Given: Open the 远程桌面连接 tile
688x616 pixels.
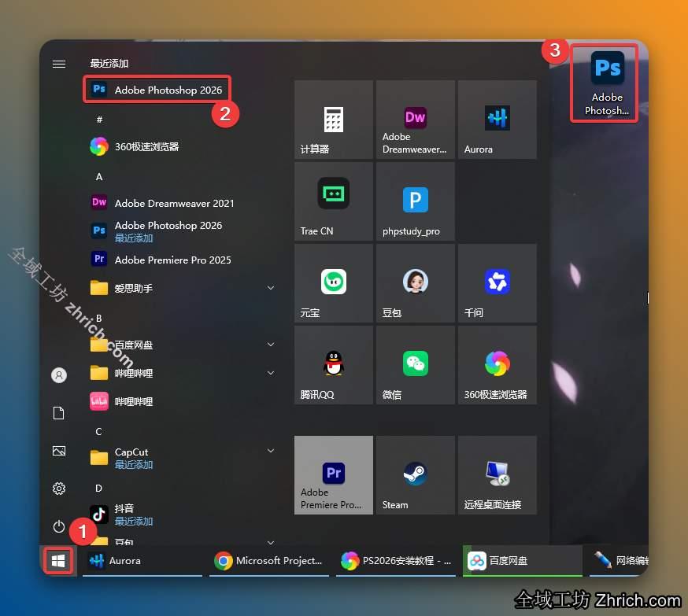Looking at the screenshot, I should click(x=498, y=475).
